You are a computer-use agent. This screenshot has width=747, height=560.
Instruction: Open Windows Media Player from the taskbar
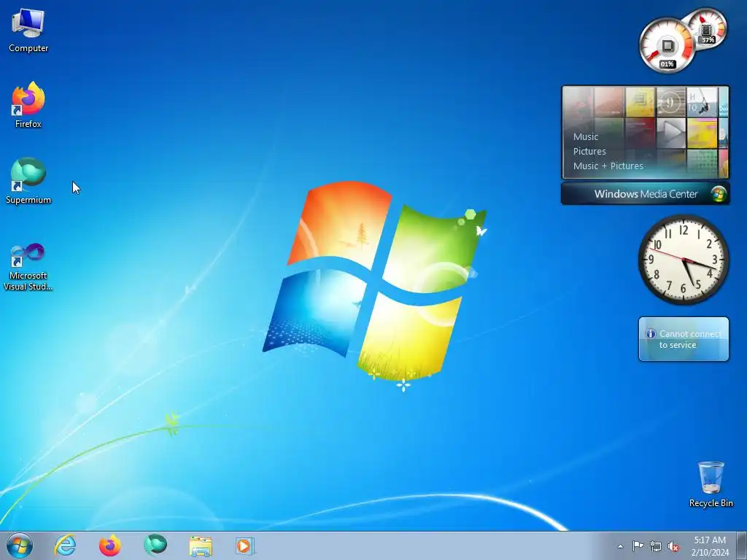tap(245, 545)
